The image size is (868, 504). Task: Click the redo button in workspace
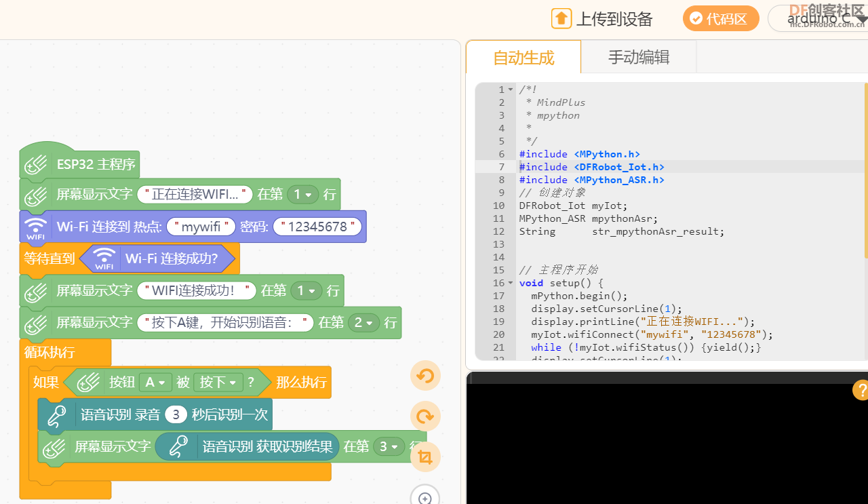[x=425, y=416]
